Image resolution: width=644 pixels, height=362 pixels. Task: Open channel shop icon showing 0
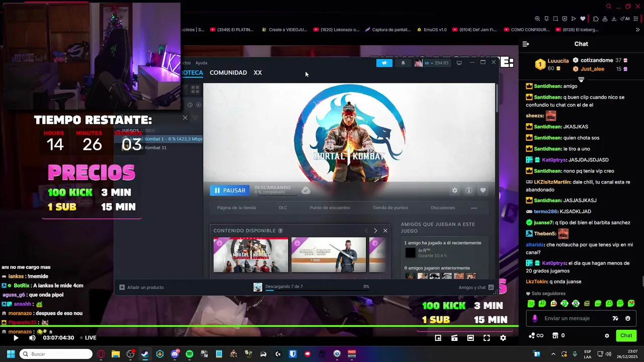(x=558, y=335)
